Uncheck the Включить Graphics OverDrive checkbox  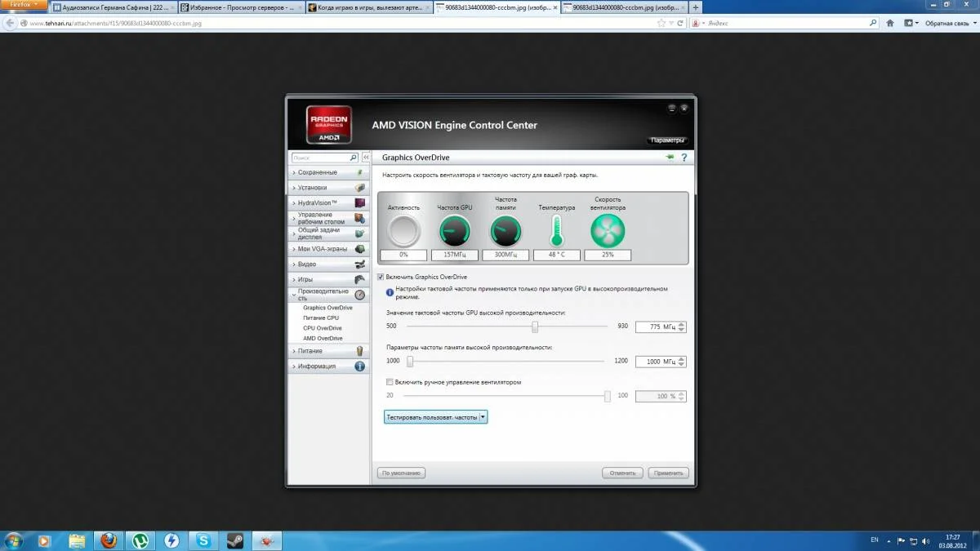(x=381, y=278)
